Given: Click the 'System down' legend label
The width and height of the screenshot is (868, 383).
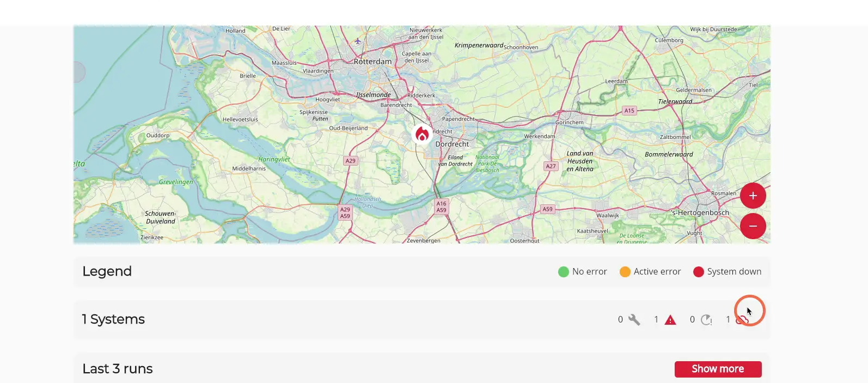Looking at the screenshot, I should [735, 272].
